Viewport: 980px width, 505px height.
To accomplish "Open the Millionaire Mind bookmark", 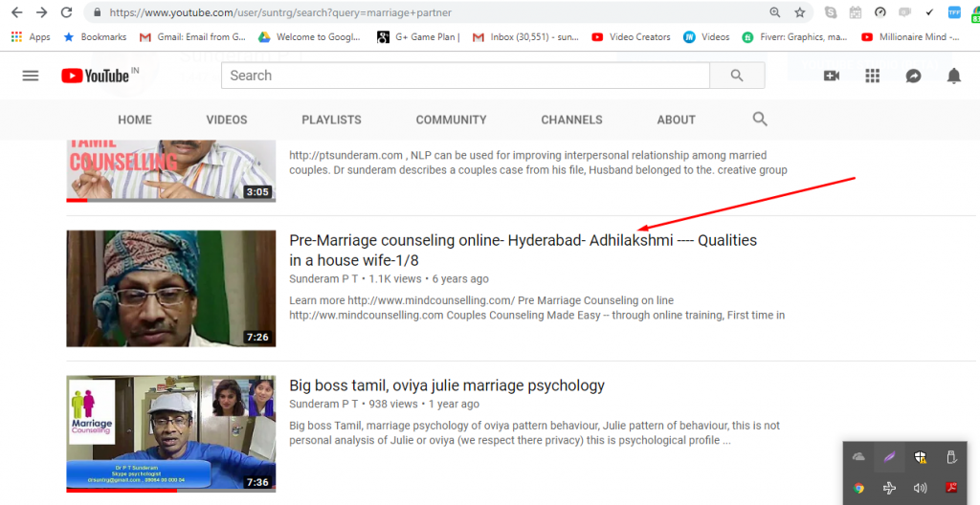I will (x=911, y=37).
